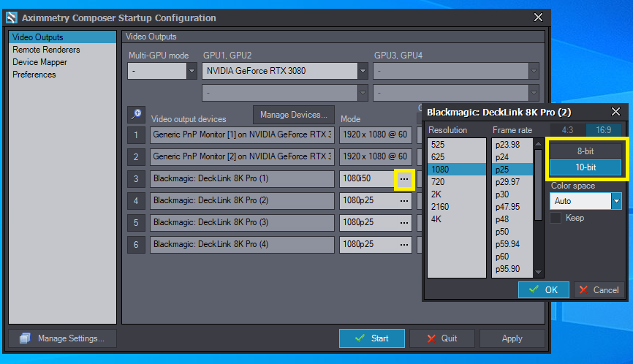Select frame rate p47.95
Screen dimensions: 633x364
[x=512, y=207]
